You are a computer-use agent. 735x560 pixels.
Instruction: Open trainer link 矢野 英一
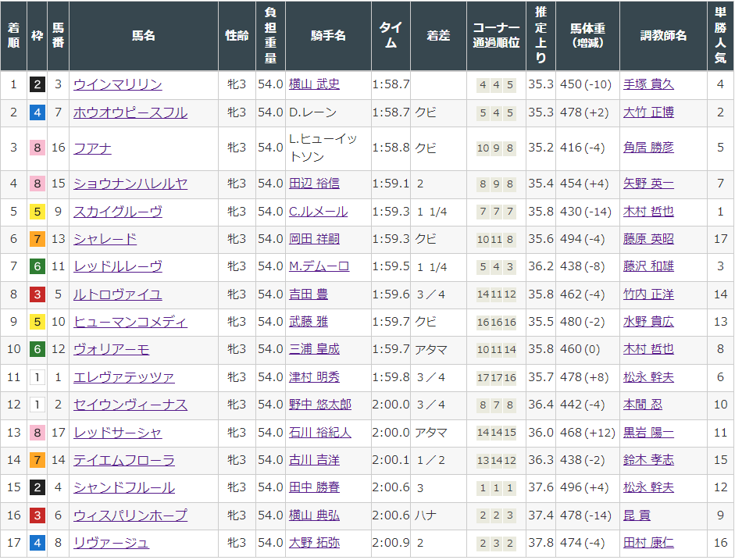pos(648,184)
